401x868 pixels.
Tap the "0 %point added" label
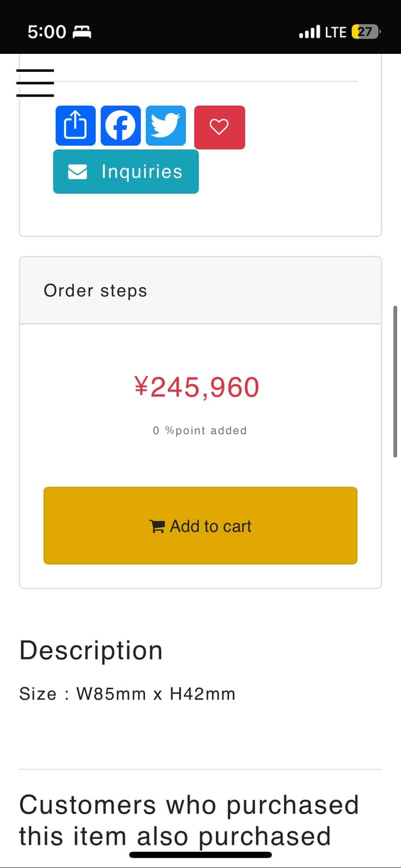tap(200, 431)
